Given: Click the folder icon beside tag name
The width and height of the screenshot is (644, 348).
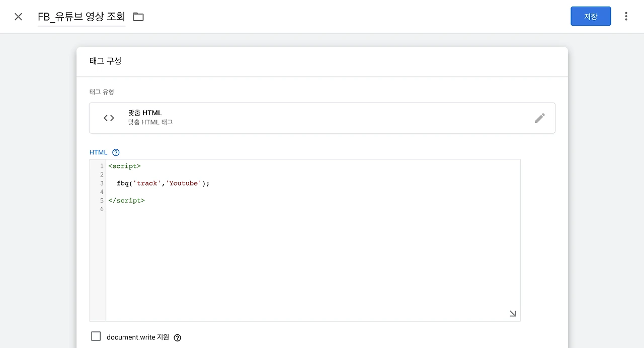Looking at the screenshot, I should (138, 17).
